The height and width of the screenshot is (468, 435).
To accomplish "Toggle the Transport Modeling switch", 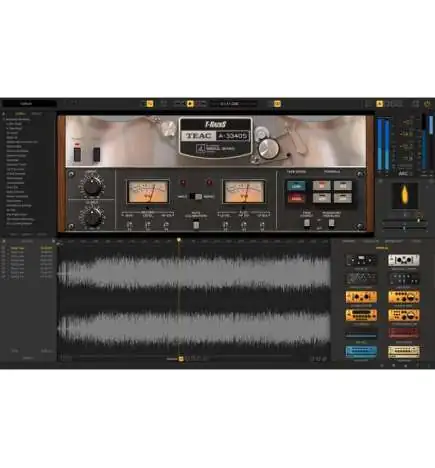I will click(x=331, y=223).
